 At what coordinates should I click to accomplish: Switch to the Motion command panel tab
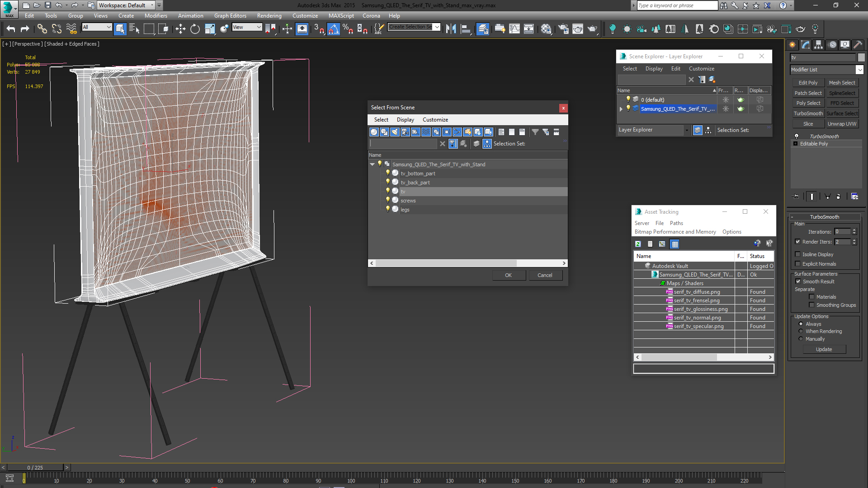(x=832, y=45)
